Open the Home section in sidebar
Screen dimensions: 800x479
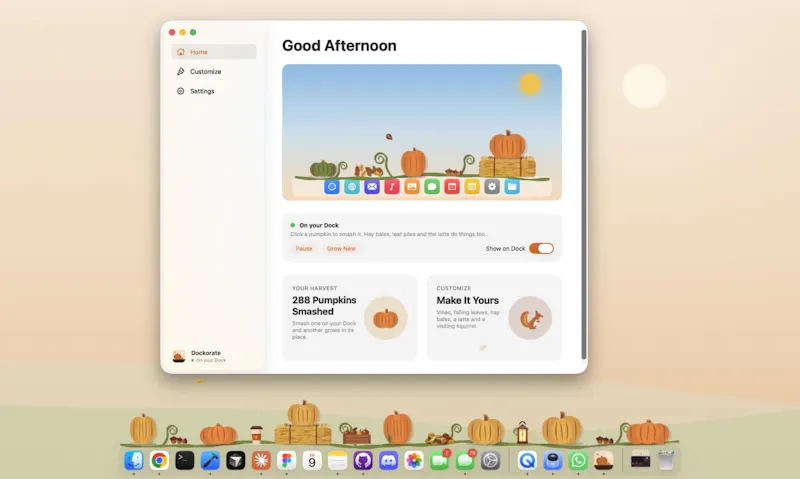pos(214,52)
